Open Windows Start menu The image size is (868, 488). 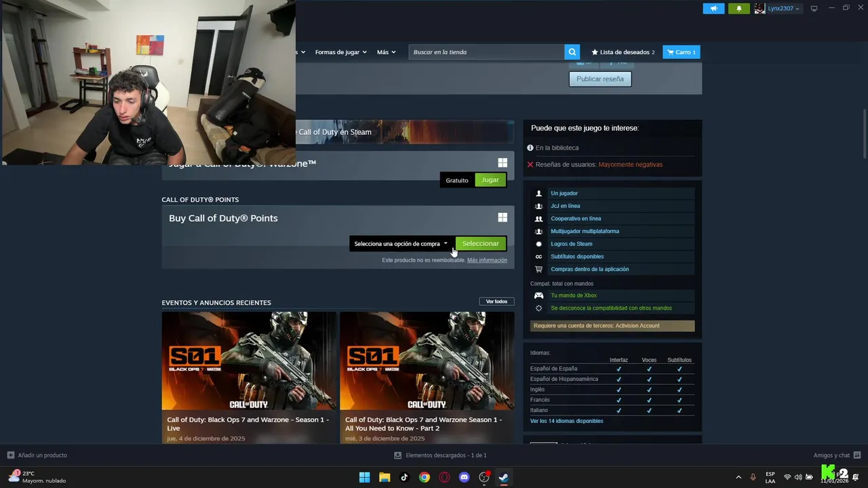[x=364, y=477]
